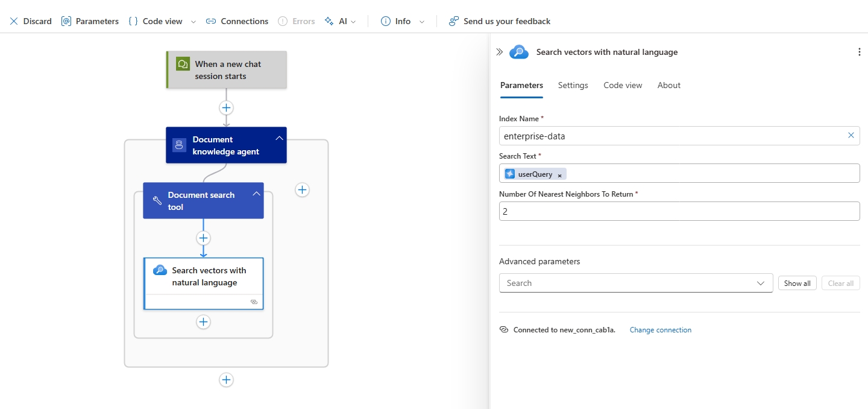This screenshot has height=409, width=868.
Task: Click the Parameters icon in the top toolbar
Action: coord(66,21)
